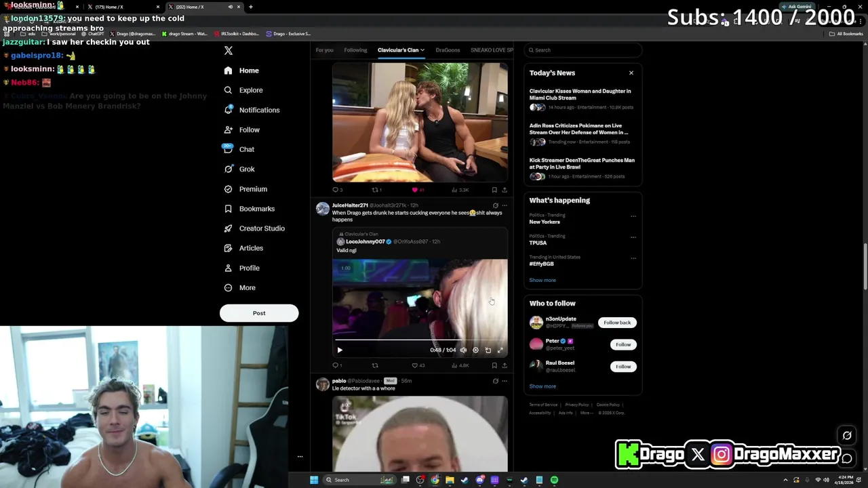Click the X logo in sidebar
This screenshot has width=868, height=488.
[x=229, y=51]
